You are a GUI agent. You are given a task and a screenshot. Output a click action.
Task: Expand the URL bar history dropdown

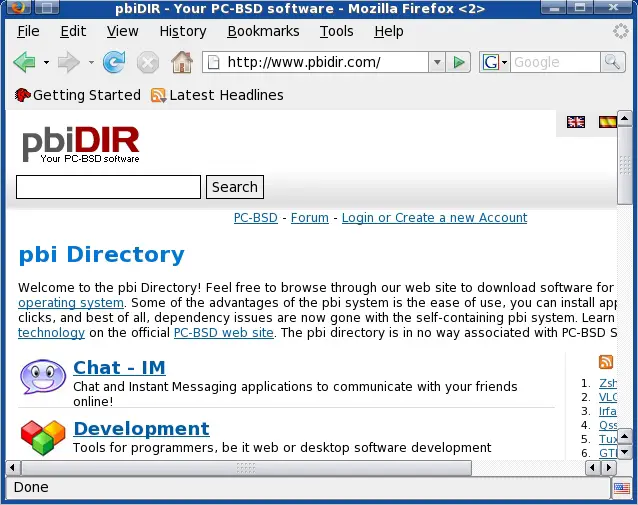437,62
